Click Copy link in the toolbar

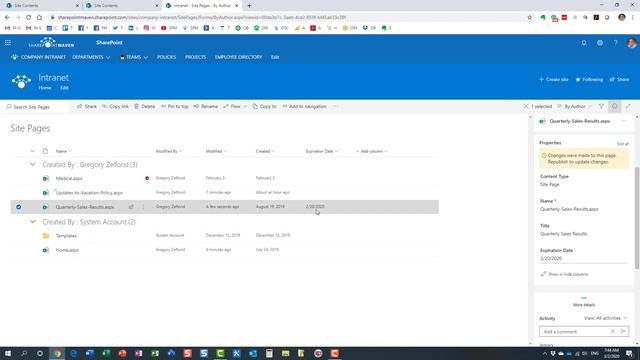click(115, 107)
